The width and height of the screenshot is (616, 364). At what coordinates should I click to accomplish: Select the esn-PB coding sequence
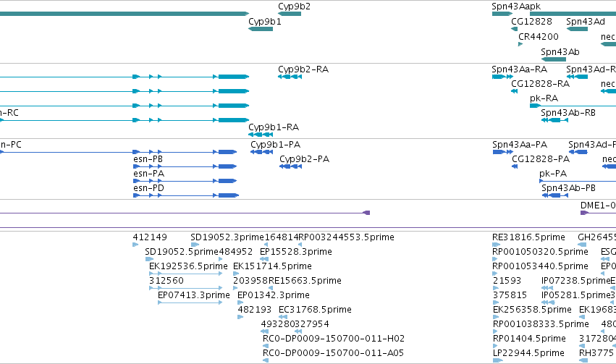pos(148,159)
